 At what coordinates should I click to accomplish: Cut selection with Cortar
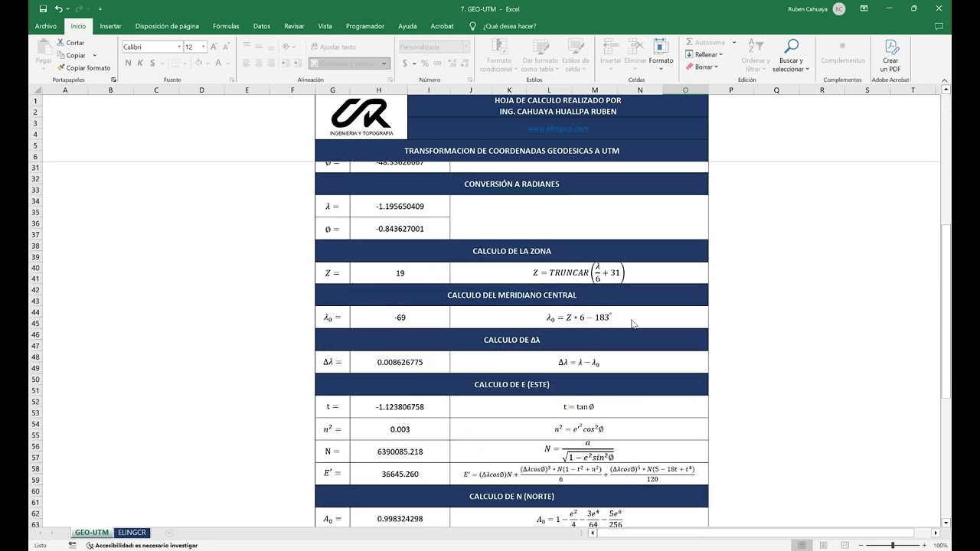pyautogui.click(x=70, y=43)
